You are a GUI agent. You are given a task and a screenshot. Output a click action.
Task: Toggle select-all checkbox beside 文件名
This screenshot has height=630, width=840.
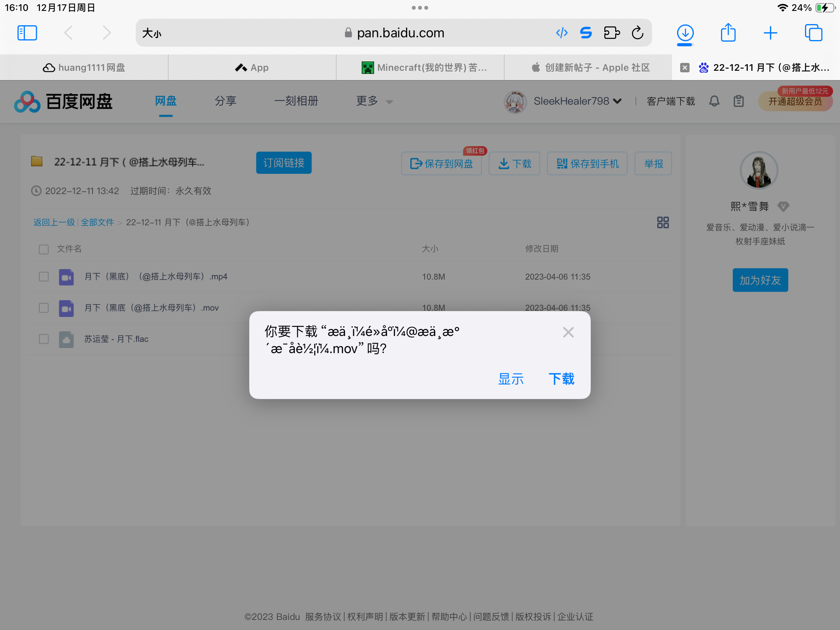tap(44, 249)
